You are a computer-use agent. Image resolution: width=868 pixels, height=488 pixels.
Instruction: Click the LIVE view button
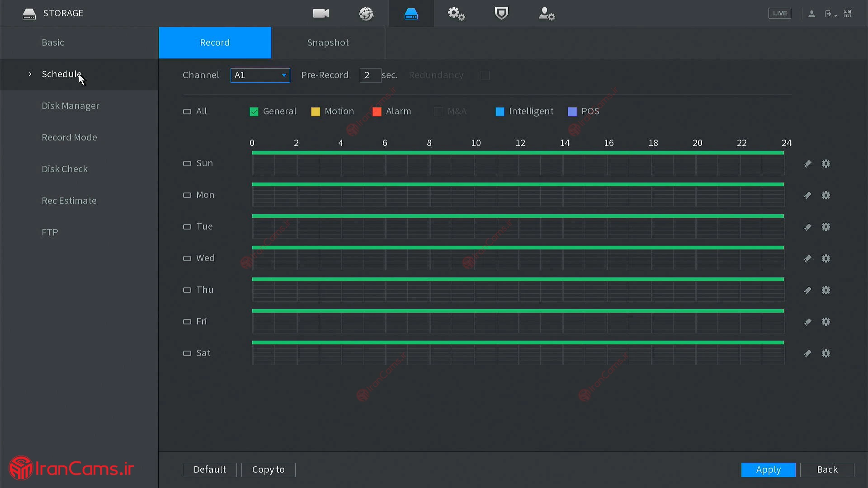point(779,13)
